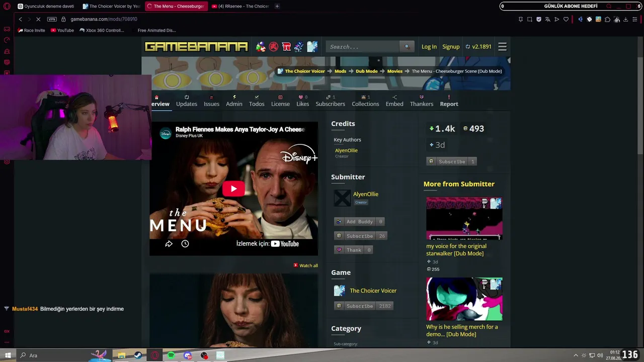Click the first game shortcut icon beside logo
644x362 pixels.
(x=261, y=47)
